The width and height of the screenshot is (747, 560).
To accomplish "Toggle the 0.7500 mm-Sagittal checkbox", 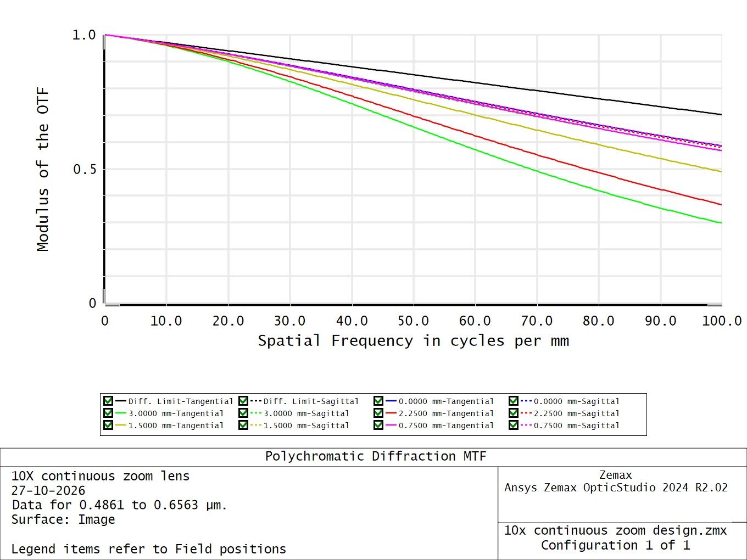I will 514,425.
